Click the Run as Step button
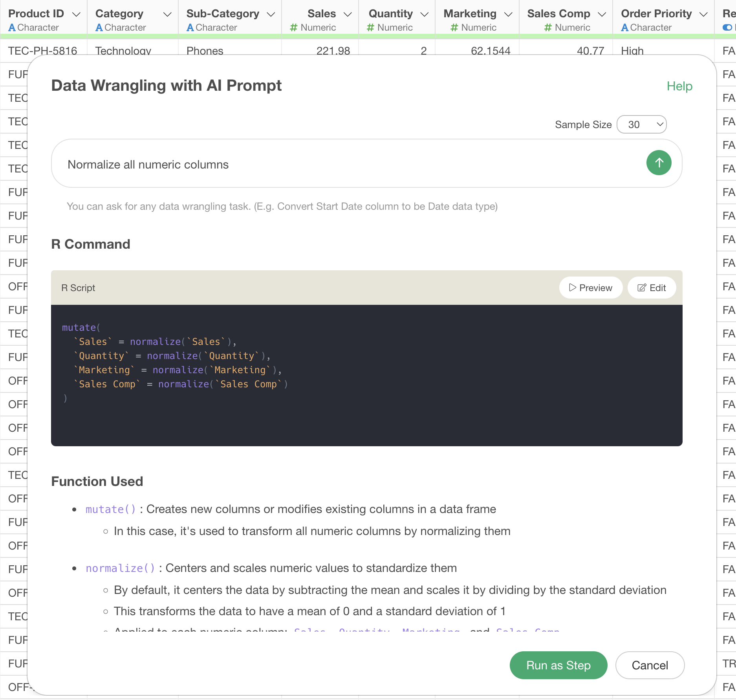This screenshot has height=700, width=736. click(x=558, y=665)
